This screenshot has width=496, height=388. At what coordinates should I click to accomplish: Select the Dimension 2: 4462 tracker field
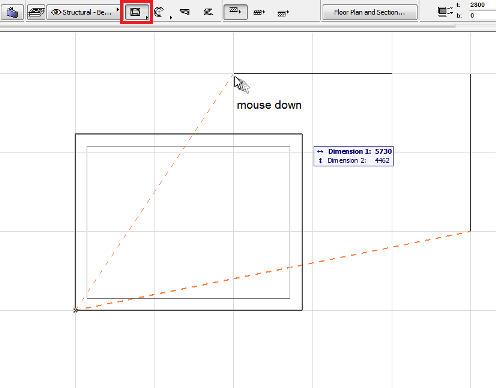click(354, 161)
